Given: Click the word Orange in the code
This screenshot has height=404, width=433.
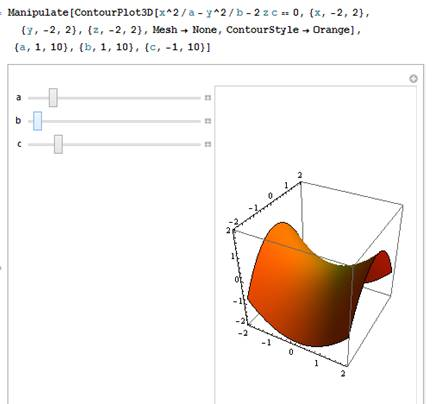Looking at the screenshot, I should 331,30.
